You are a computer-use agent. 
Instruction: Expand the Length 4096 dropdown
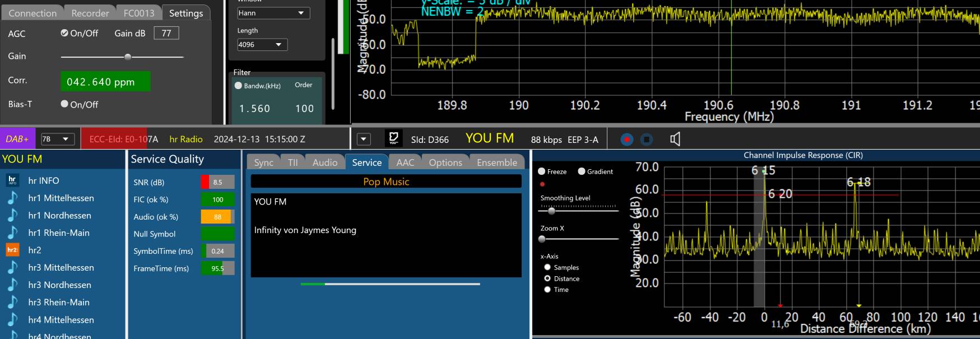262,45
